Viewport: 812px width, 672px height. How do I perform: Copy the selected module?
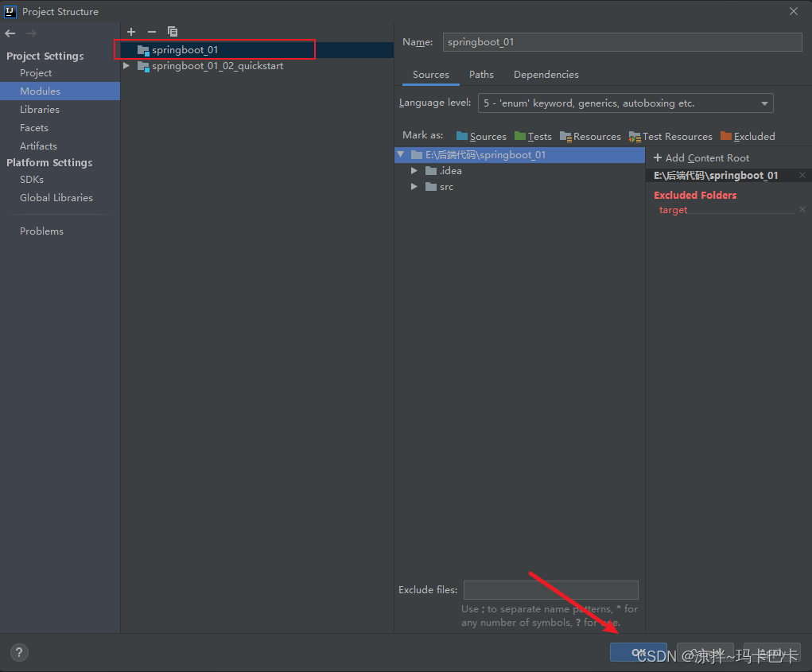click(173, 32)
